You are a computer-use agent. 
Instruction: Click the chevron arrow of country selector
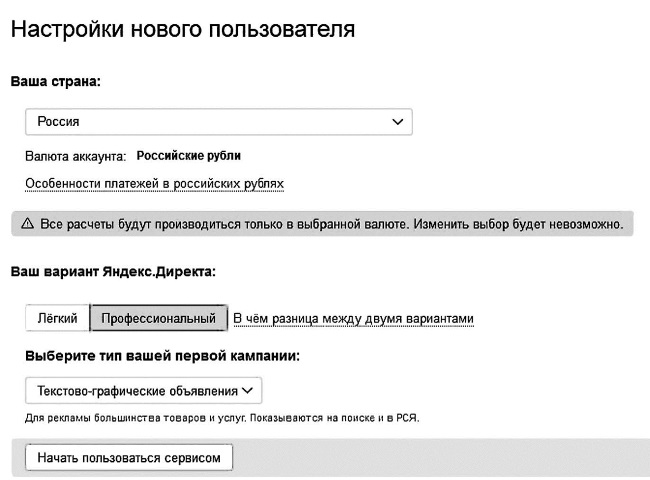pos(398,121)
